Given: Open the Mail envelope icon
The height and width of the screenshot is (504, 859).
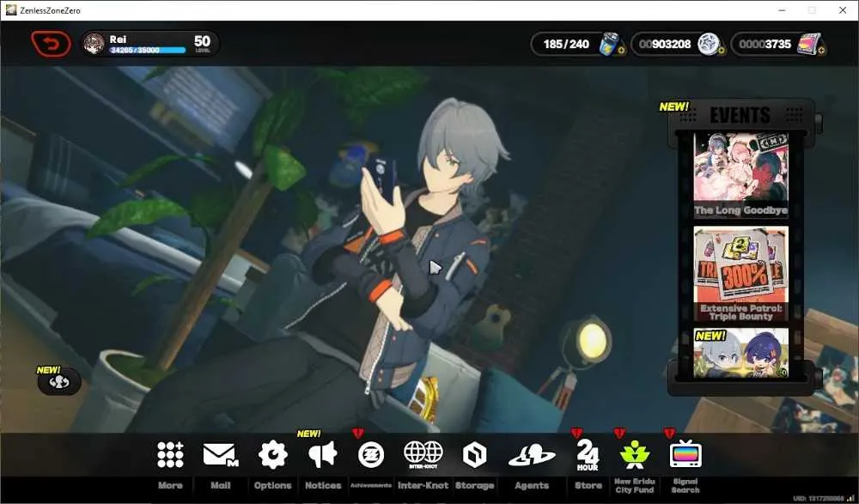Looking at the screenshot, I should 220,454.
